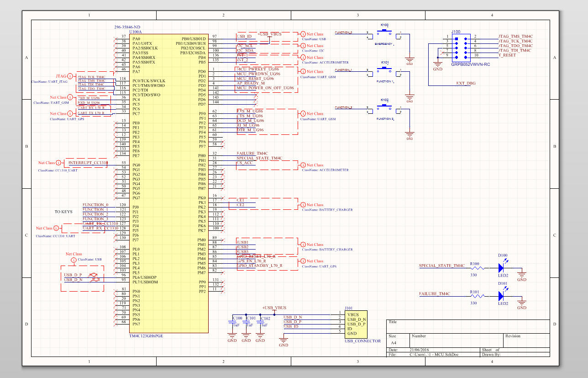Select the U100A designator text
Viewport: 588px width, 378px height.
pyautogui.click(x=136, y=32)
